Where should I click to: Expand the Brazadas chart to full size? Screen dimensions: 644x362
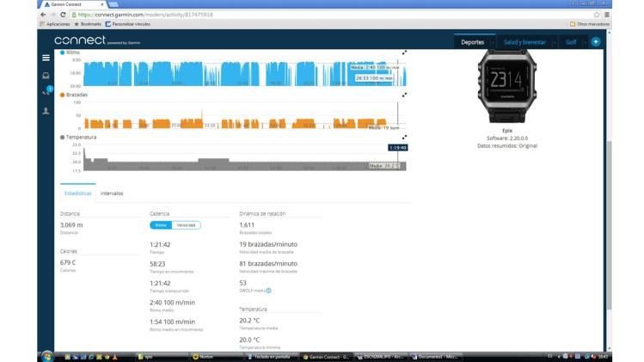(405, 95)
